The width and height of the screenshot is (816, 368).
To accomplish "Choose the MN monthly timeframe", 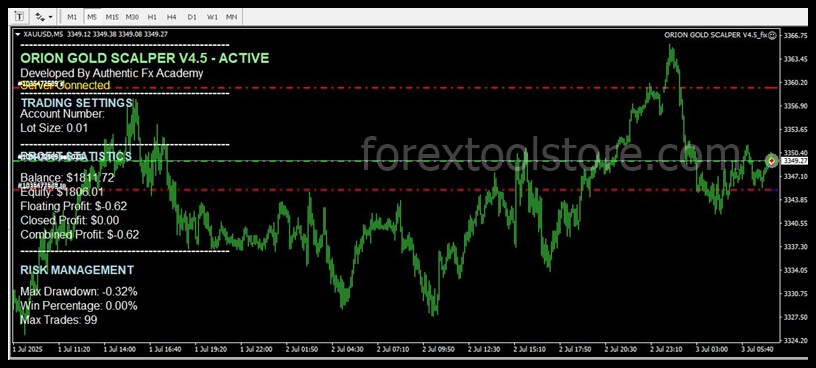I will pyautogui.click(x=232, y=17).
